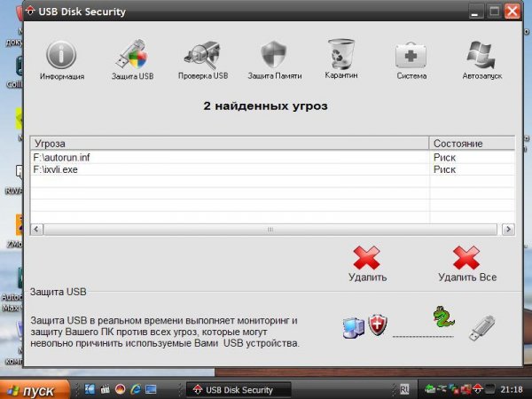
Task: Click the 21:18 taskbar clock
Action: pos(511,389)
